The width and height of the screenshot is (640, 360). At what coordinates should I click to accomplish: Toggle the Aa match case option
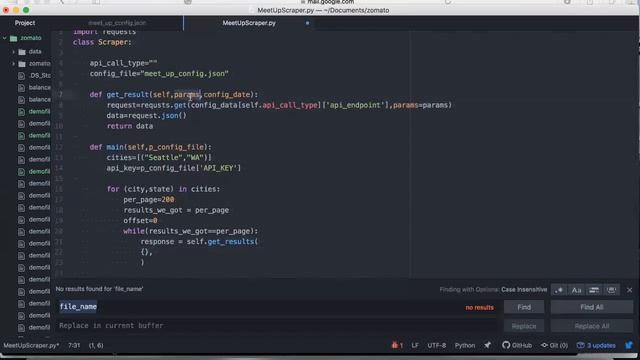(x=576, y=290)
